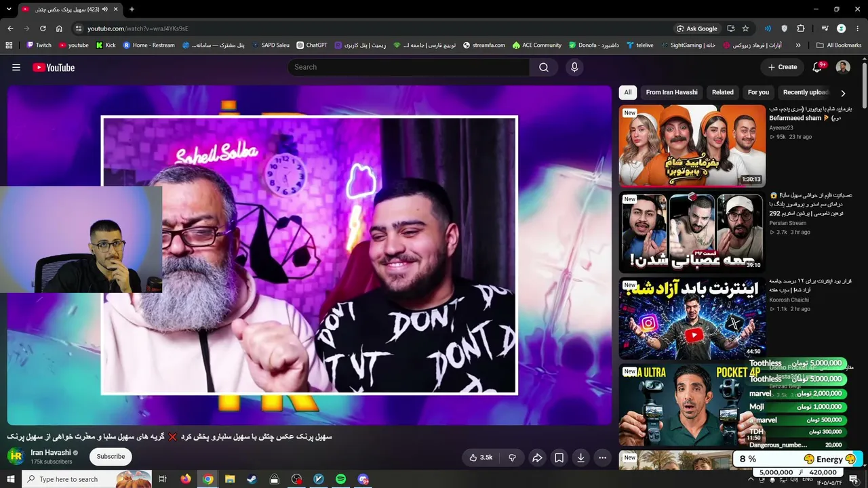Open the Chrome apps grid shortcut
This screenshot has height=488, width=868.
tap(9, 45)
